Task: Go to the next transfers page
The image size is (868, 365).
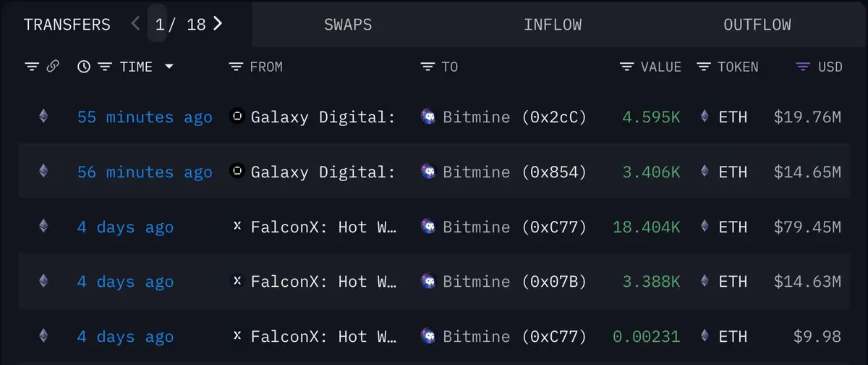Action: click(x=218, y=23)
